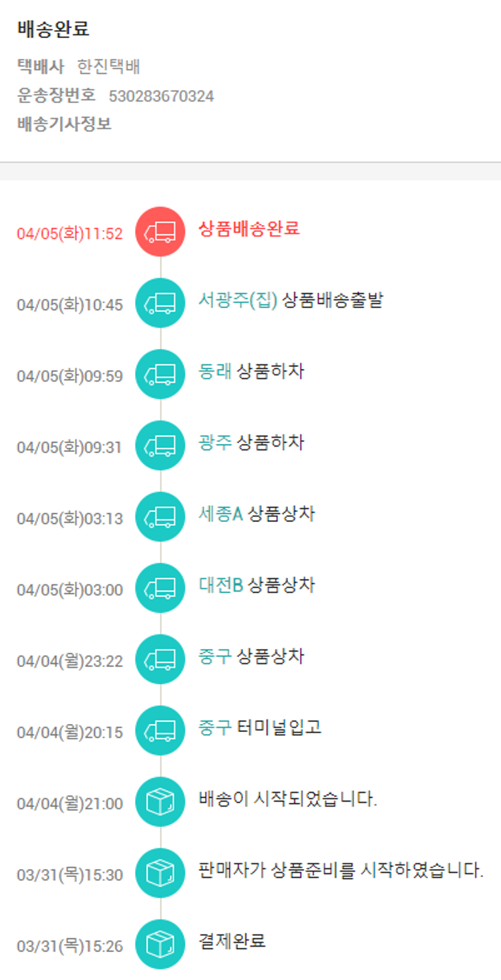Open the 동래 location link

coord(214,371)
